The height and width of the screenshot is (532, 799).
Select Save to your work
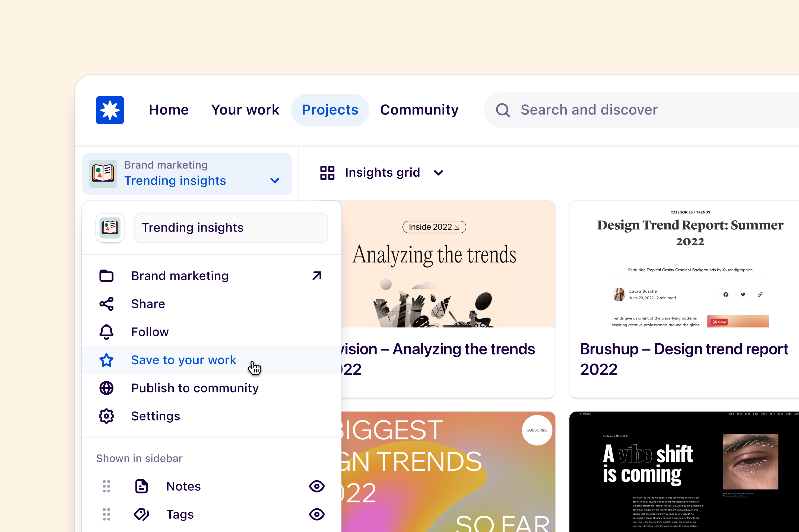pos(183,360)
